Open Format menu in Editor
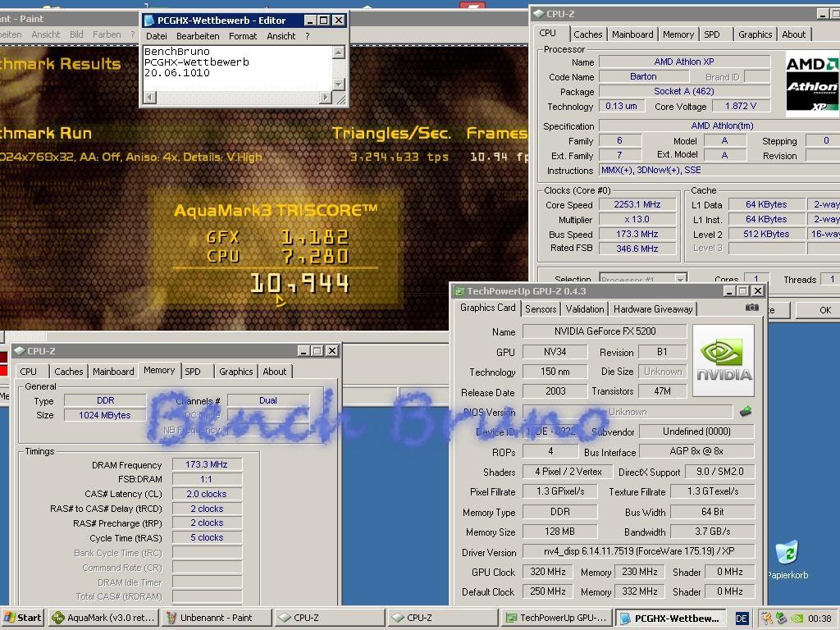Image resolution: width=840 pixels, height=630 pixels. click(x=243, y=36)
